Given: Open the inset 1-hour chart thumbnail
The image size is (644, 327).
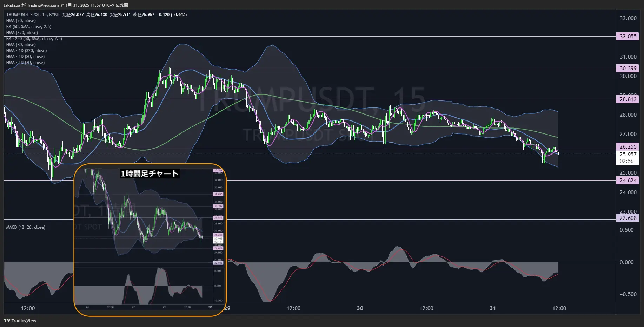Looking at the screenshot, I should coord(150,240).
